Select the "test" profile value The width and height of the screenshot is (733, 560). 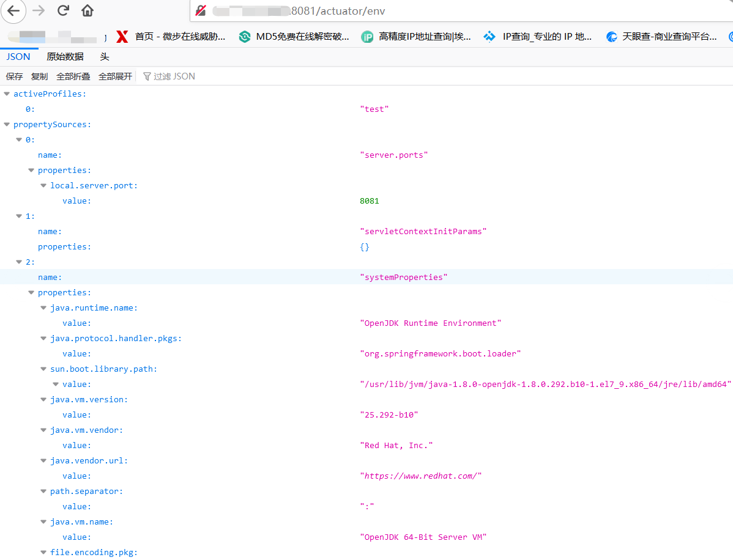pyautogui.click(x=374, y=109)
